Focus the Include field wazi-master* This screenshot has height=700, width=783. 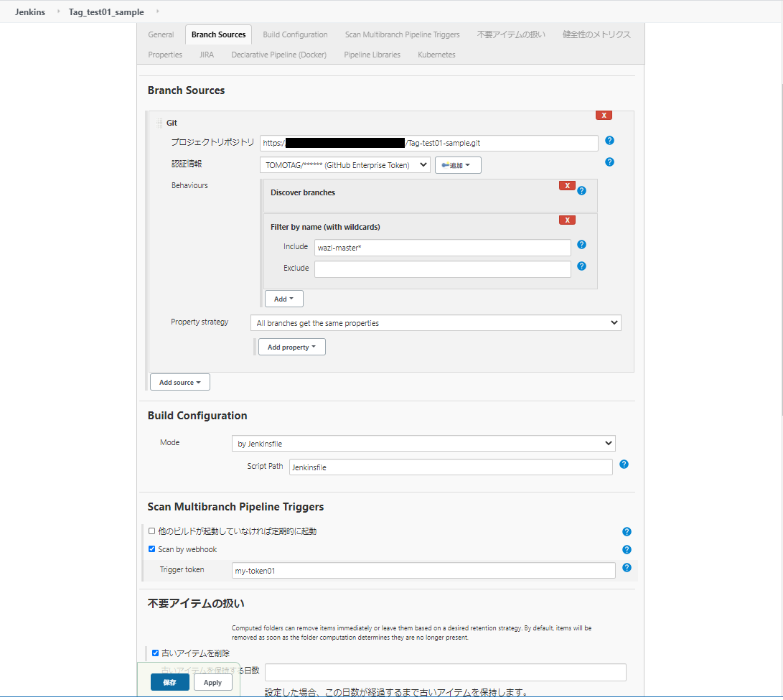442,247
